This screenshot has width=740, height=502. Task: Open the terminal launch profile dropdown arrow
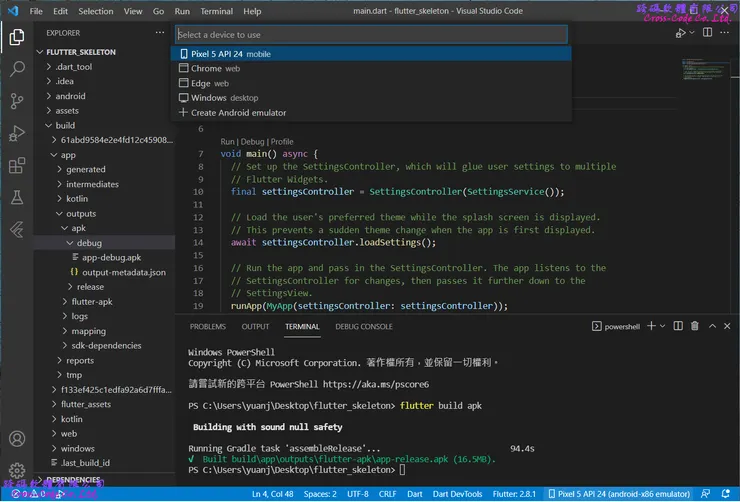(663, 326)
